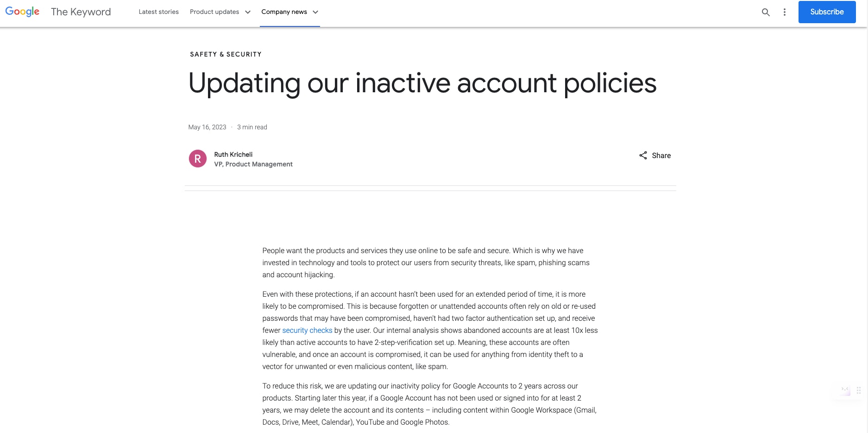The image size is (868, 433).
Task: Select the Company news menu label
Action: [x=284, y=12]
